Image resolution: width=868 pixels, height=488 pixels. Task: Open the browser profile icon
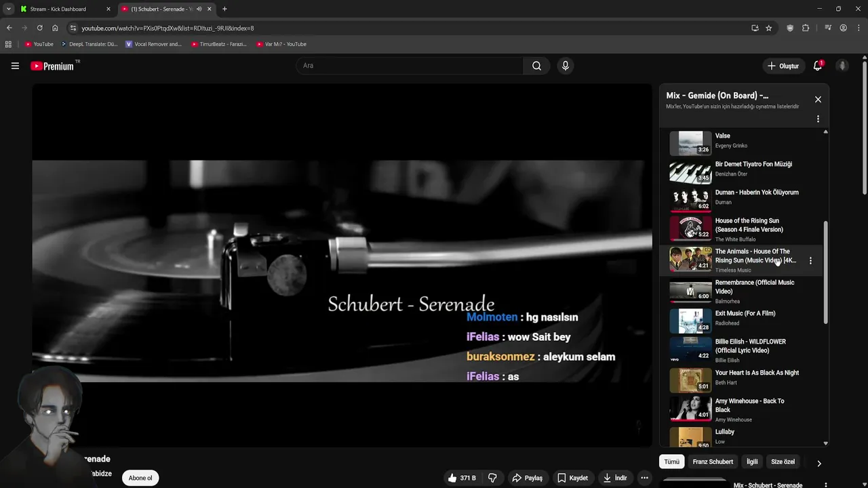click(x=843, y=28)
